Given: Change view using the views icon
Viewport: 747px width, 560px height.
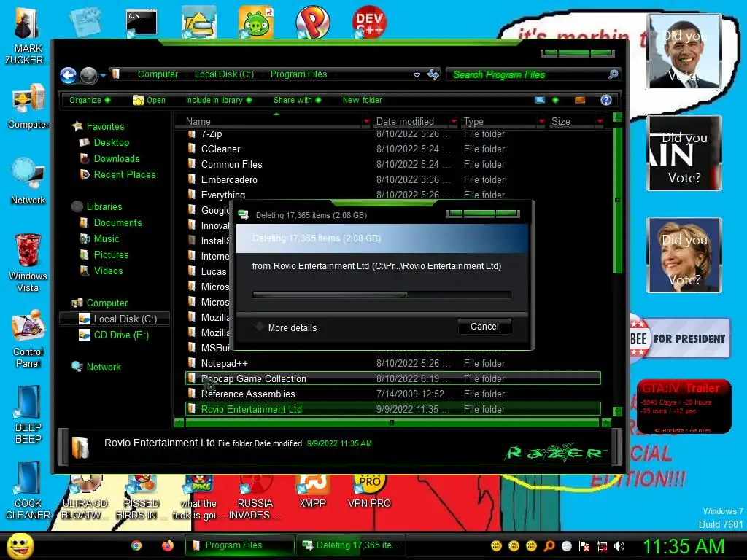Looking at the screenshot, I should pos(540,100).
